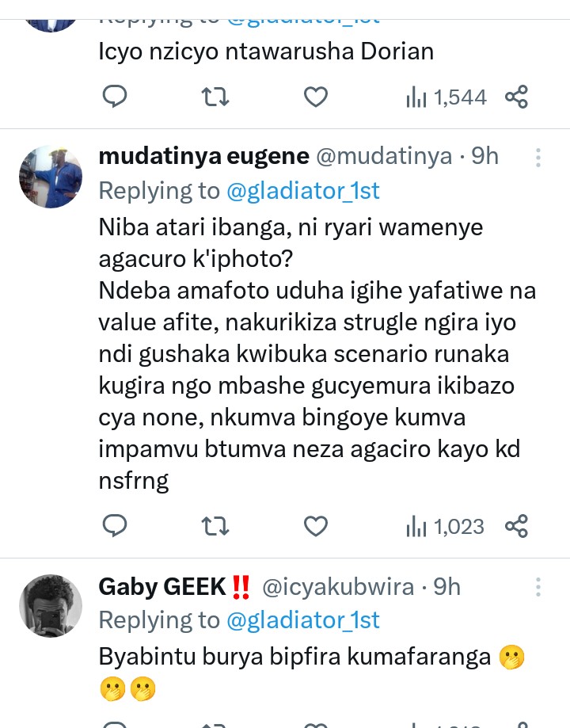The height and width of the screenshot is (728, 570).
Task: Retweet mudatinya eugene's tweet
Action: [215, 525]
